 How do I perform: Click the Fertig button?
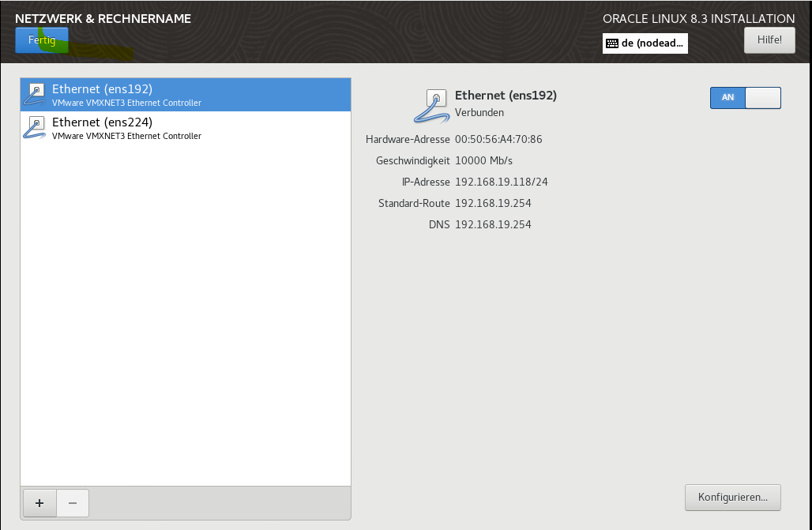pos(42,40)
